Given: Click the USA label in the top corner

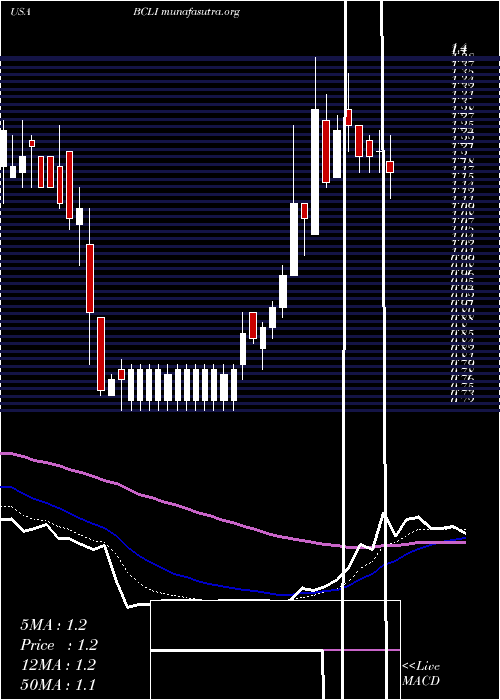Looking at the screenshot, I should click(x=20, y=12).
